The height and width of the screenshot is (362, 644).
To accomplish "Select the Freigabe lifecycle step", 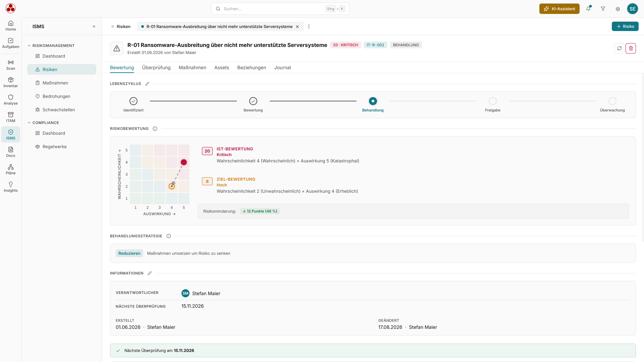I will tap(493, 104).
